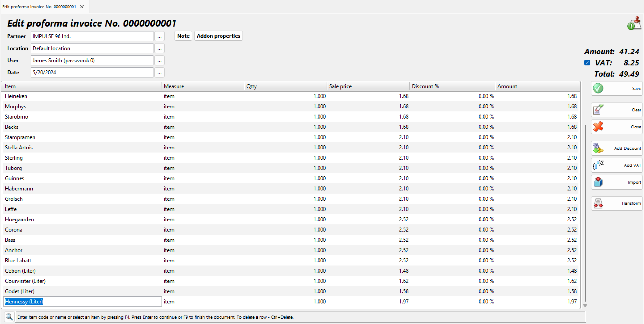Click the Add VAT sigma icon
Image resolution: width=644 pixels, height=324 pixels.
tap(598, 165)
